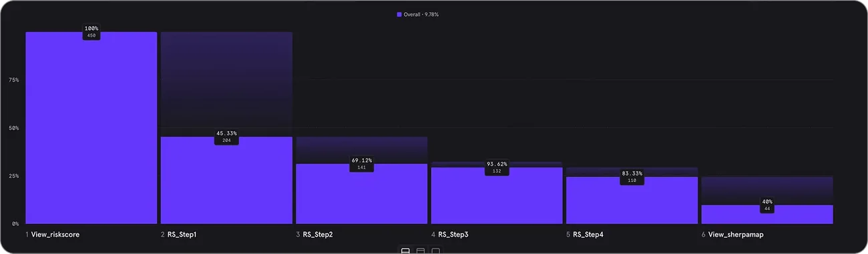Select the View_sherpamap funnel bar
This screenshot has width=868, height=254.
click(x=767, y=215)
